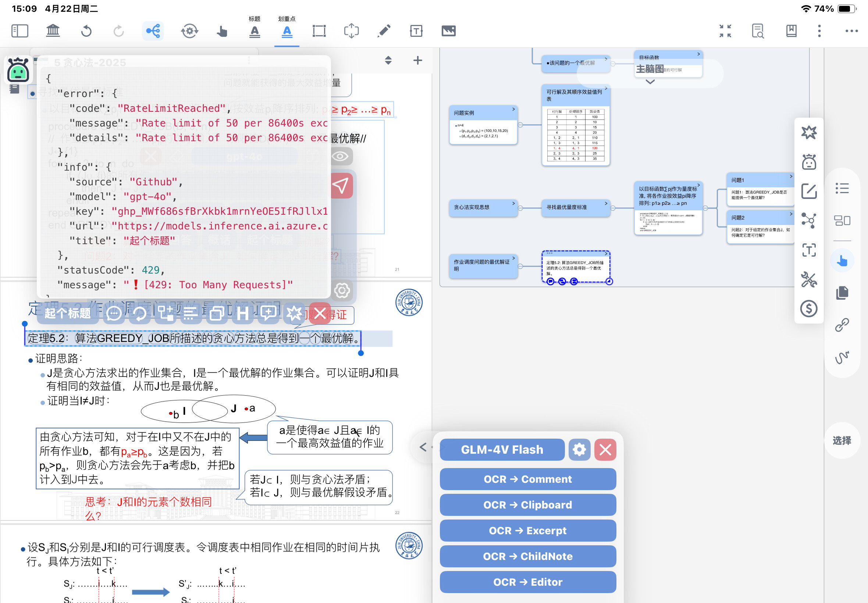This screenshot has width=868, height=603.
Task: Expand the up-down sort arrows
Action: [388, 60]
